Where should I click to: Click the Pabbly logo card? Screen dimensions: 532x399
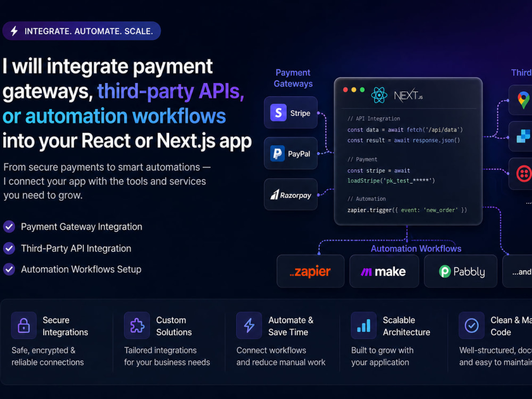pyautogui.click(x=460, y=271)
